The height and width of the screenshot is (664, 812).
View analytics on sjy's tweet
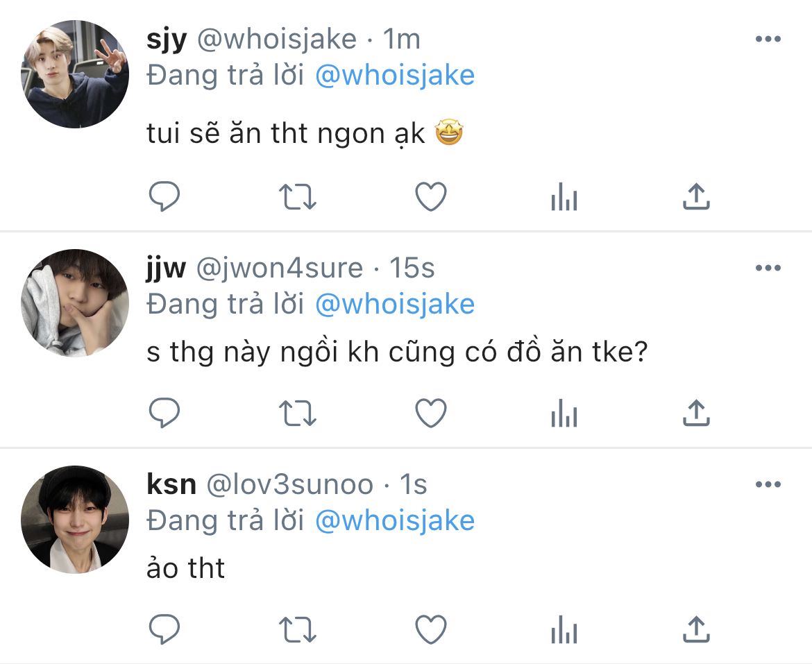click(564, 196)
